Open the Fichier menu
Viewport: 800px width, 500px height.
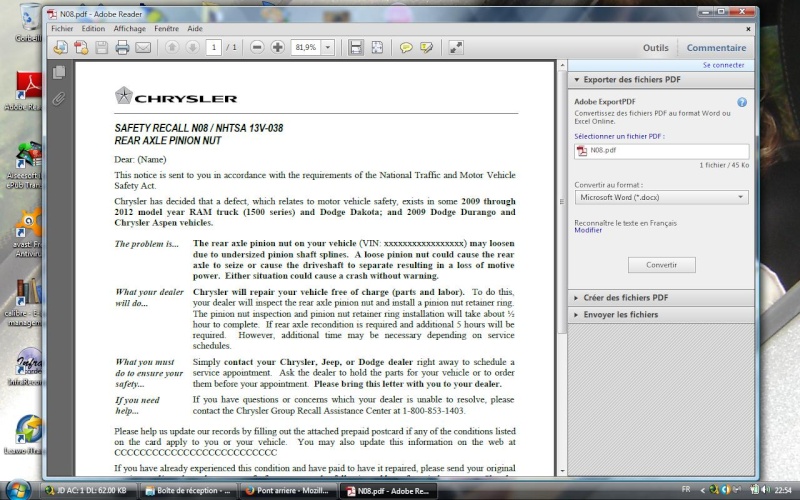coord(62,29)
